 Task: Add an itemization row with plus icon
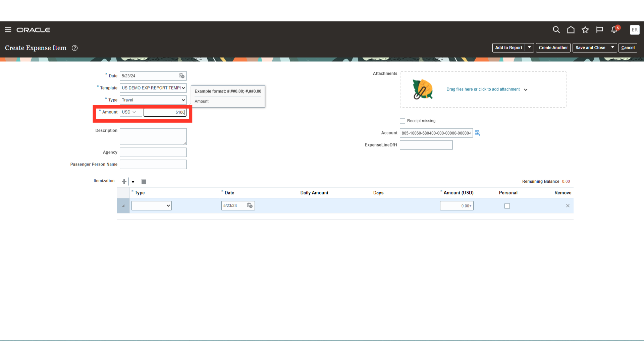124,181
